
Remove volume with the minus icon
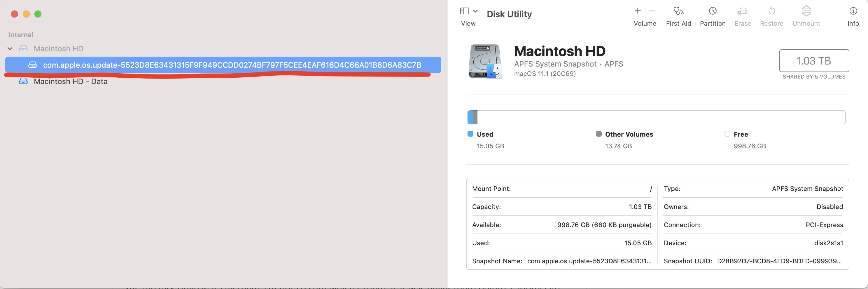pos(652,11)
